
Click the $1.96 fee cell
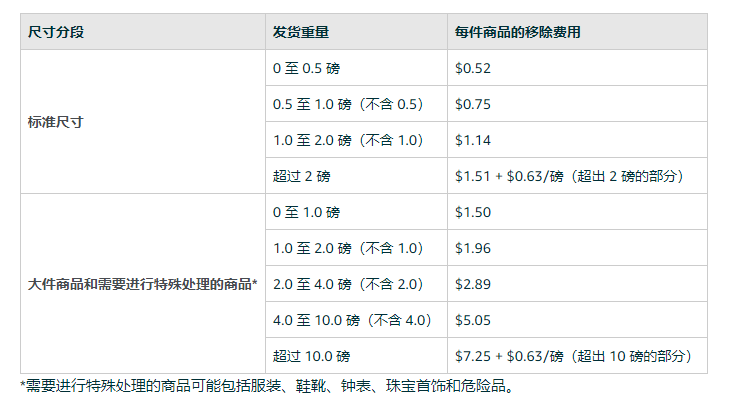473,248
